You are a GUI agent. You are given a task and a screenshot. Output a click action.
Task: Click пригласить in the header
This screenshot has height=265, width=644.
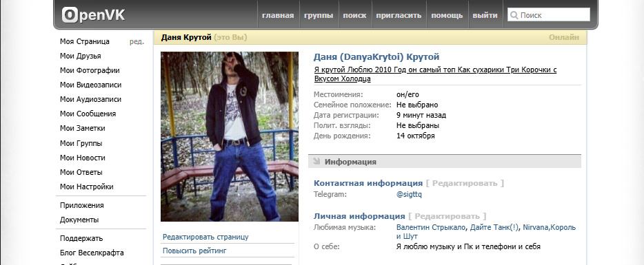399,15
